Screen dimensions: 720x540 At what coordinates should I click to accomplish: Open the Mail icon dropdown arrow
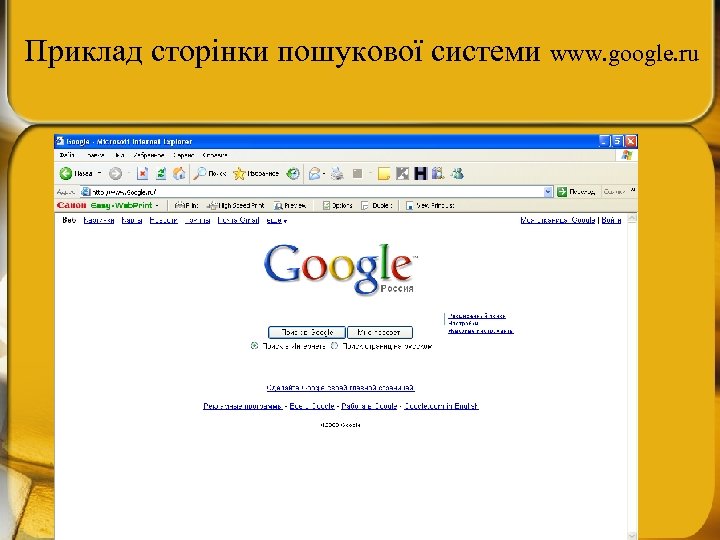324,174
